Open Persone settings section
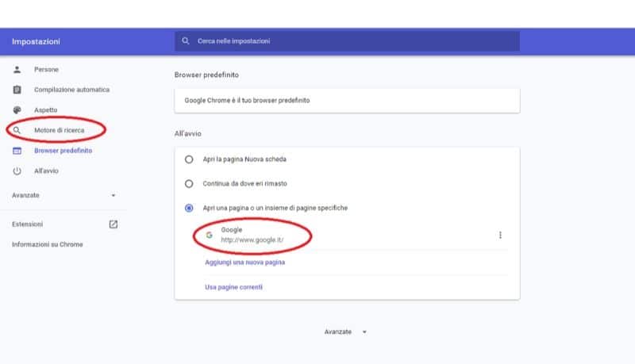Image resolution: width=635 pixels, height=364 pixels. 46,70
